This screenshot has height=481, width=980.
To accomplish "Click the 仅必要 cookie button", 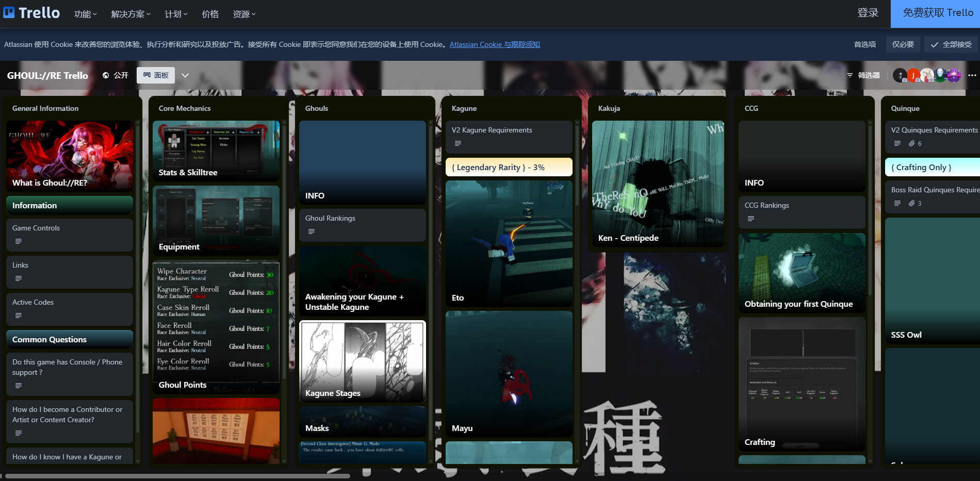I will coord(903,44).
